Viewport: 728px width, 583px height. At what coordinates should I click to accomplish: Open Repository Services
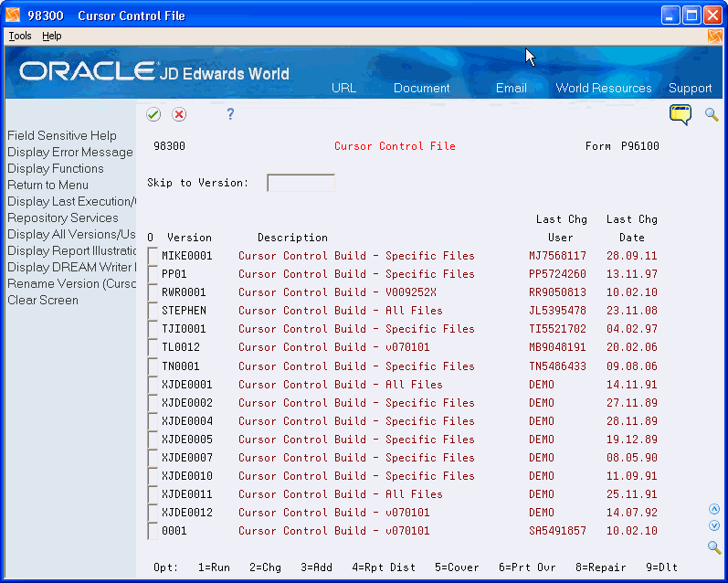click(x=63, y=217)
